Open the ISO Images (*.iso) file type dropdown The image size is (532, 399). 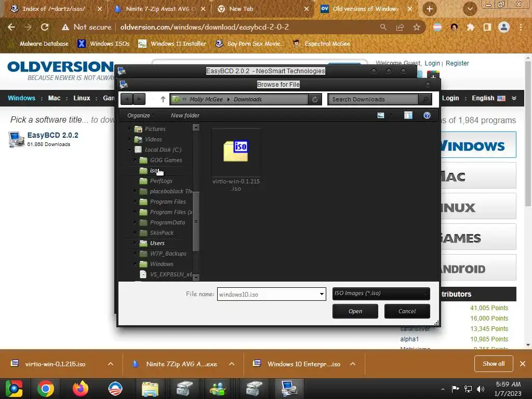click(381, 294)
